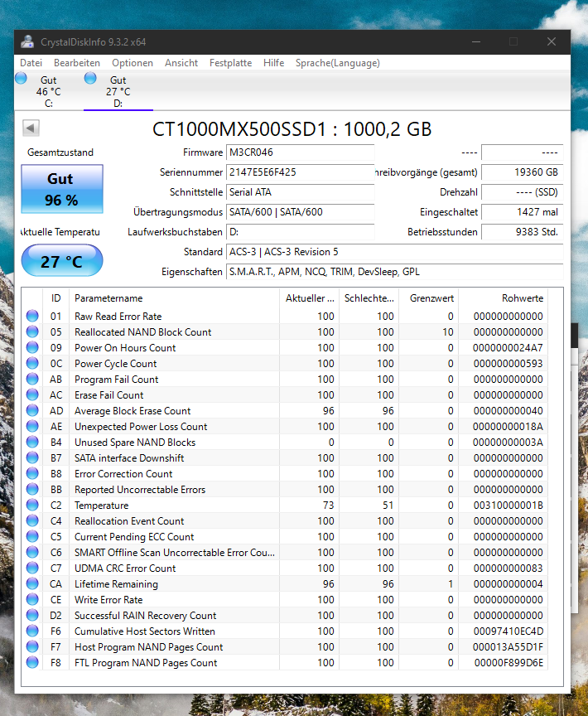Click status orb of Cumulative Host Sectors Written
This screenshot has height=716, width=588.
pos(32,631)
